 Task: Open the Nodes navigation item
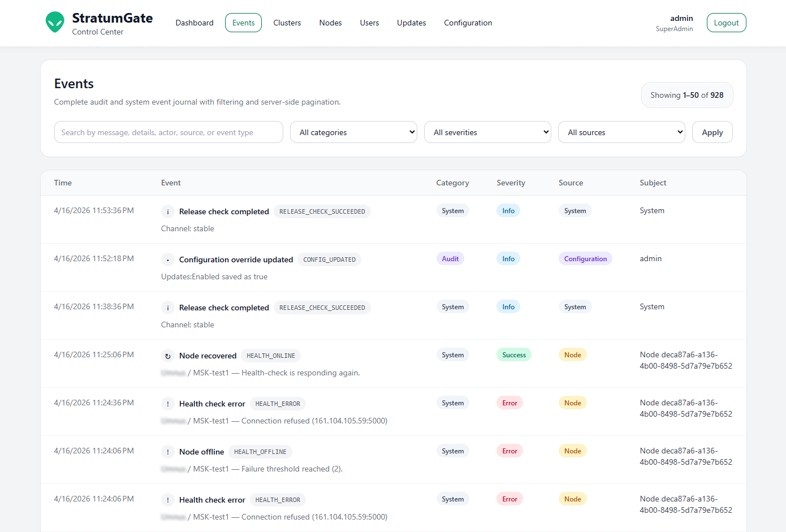(330, 23)
